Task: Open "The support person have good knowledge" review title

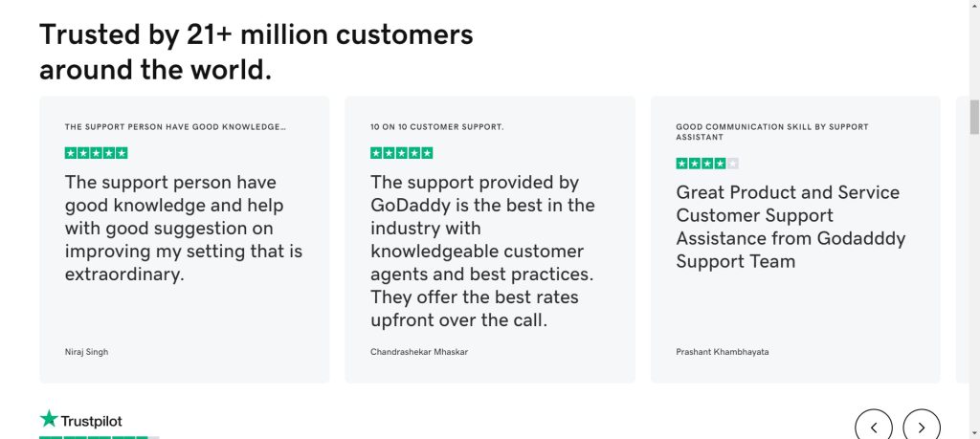Action: [x=175, y=126]
